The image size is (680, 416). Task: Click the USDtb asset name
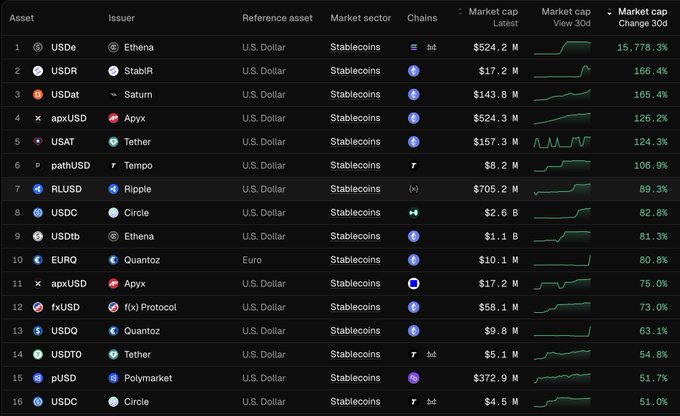pyautogui.click(x=65, y=236)
